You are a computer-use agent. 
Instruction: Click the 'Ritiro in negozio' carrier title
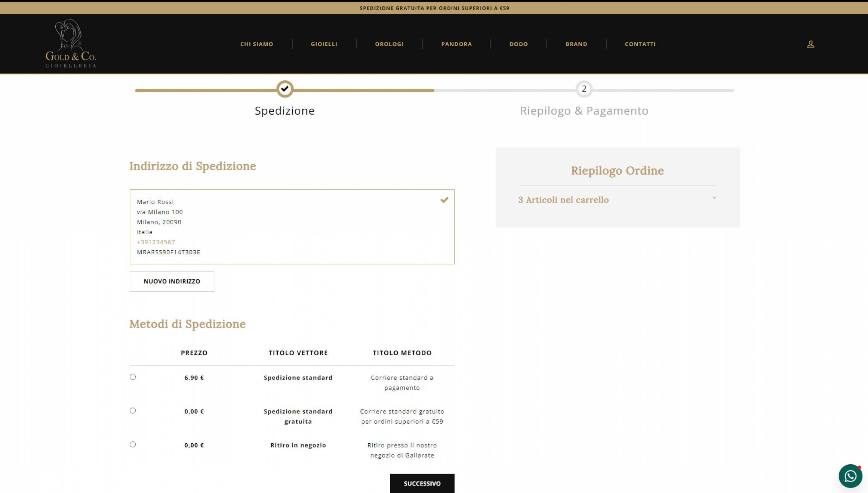coord(298,445)
